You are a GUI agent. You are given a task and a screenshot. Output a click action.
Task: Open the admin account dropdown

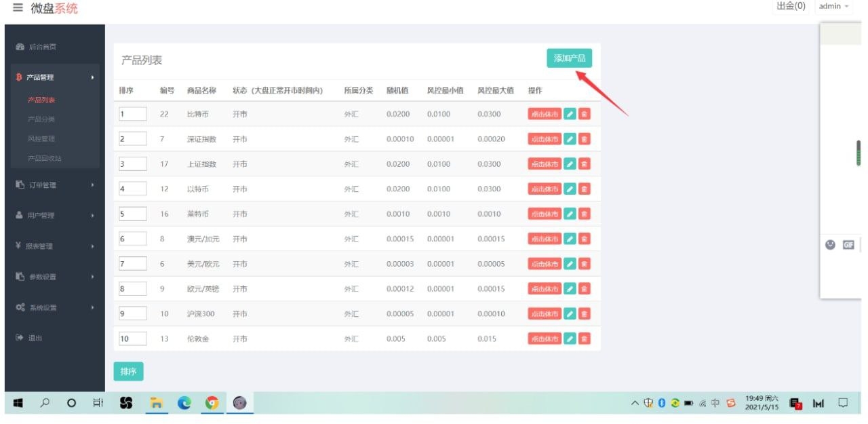(833, 6)
